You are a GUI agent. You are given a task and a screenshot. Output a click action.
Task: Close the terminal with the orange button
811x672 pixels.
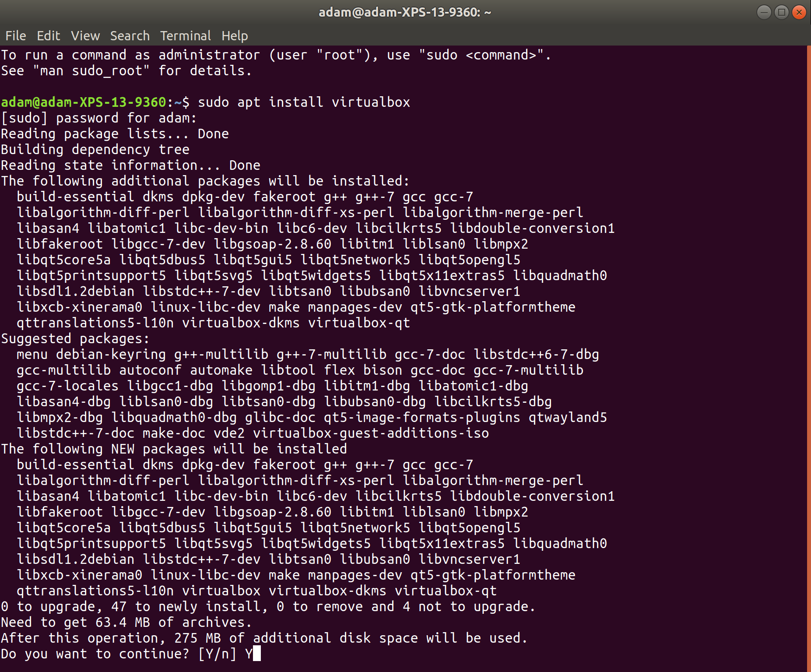click(x=799, y=12)
